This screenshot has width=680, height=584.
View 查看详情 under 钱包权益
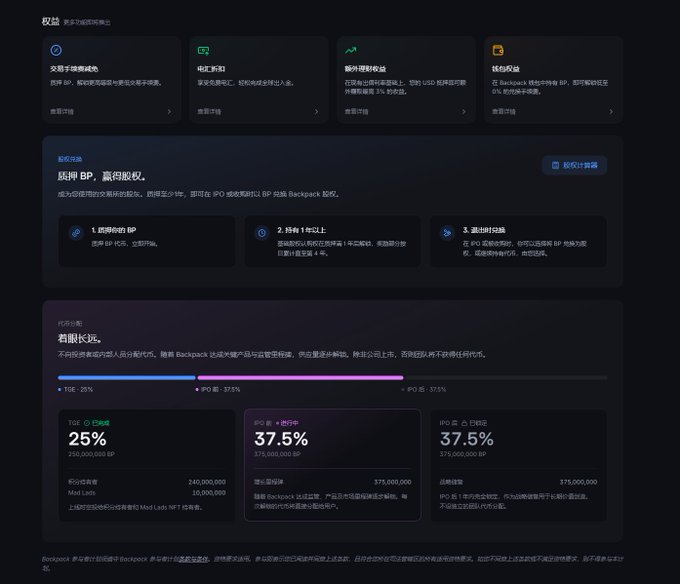(x=503, y=111)
